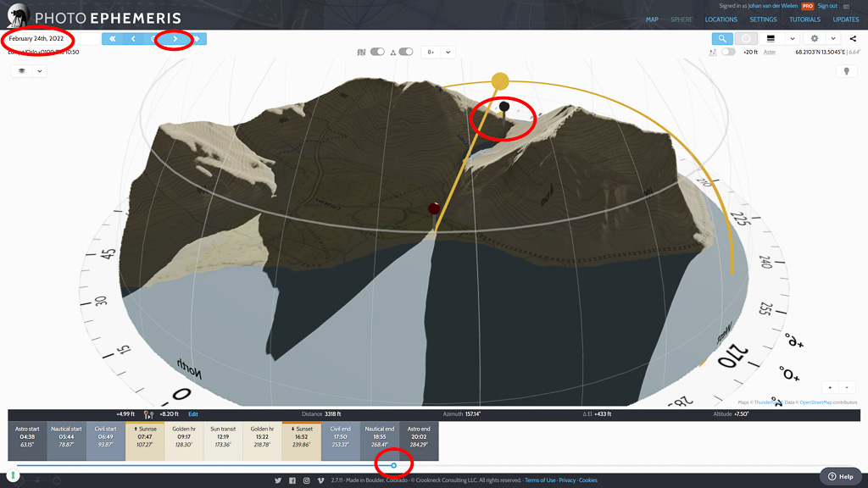868x488 pixels.
Task: Toggle the terrain triangle switch
Action: pos(405,53)
